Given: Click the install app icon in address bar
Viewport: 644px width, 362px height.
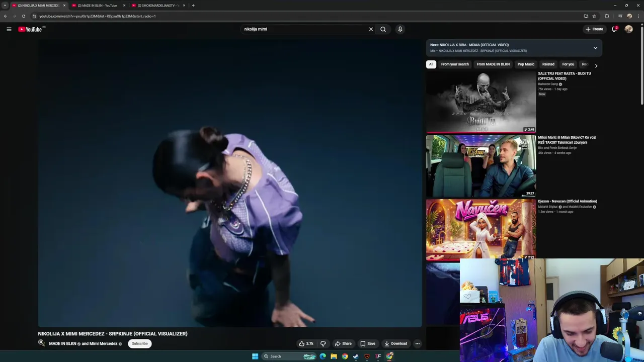Looking at the screenshot, I should pyautogui.click(x=586, y=16).
